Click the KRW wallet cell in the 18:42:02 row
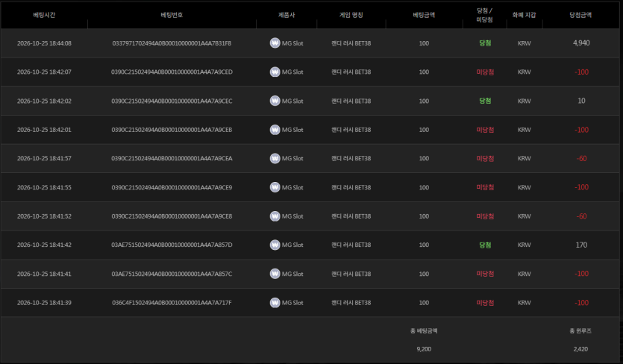 point(524,101)
